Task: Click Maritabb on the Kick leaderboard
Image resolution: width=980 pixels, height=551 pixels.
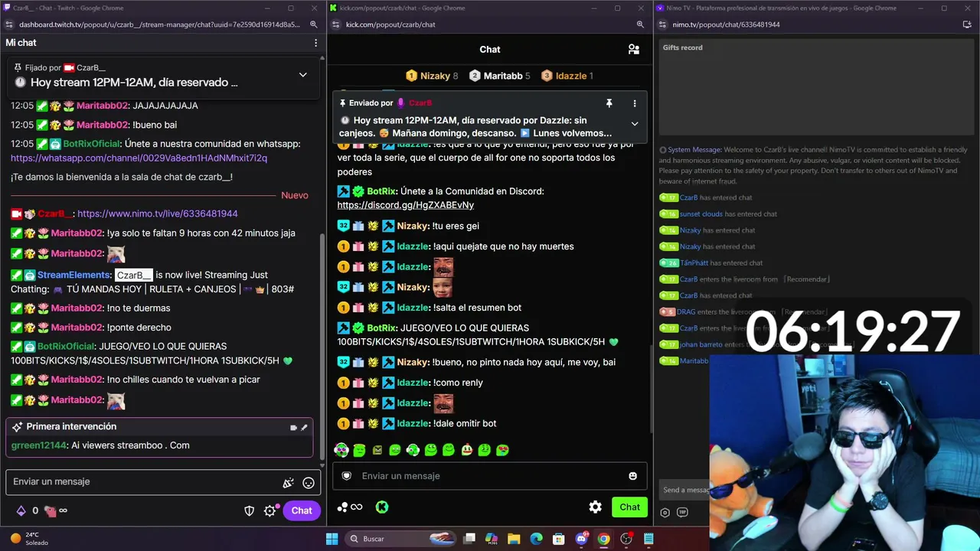Action: tap(500, 76)
